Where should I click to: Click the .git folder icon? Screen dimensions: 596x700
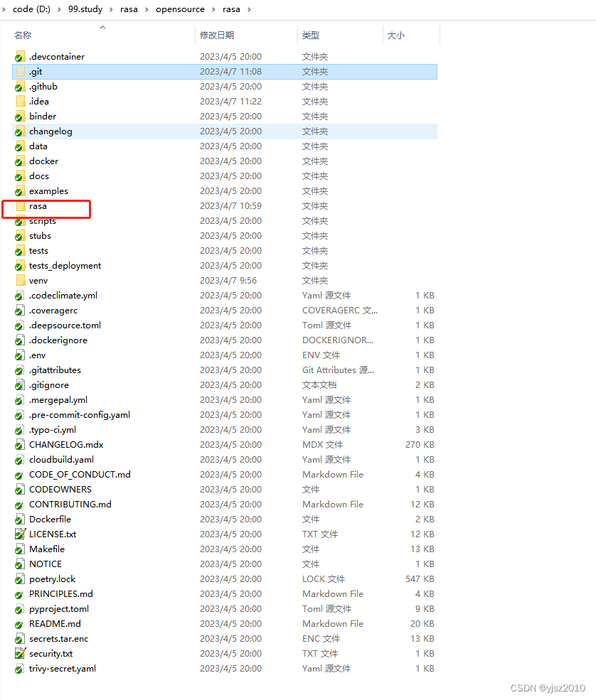point(20,72)
